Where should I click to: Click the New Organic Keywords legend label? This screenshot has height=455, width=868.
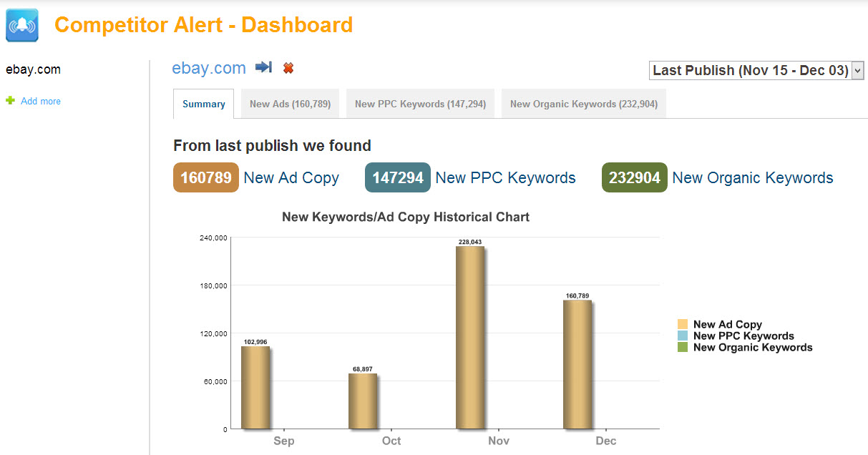tap(753, 347)
